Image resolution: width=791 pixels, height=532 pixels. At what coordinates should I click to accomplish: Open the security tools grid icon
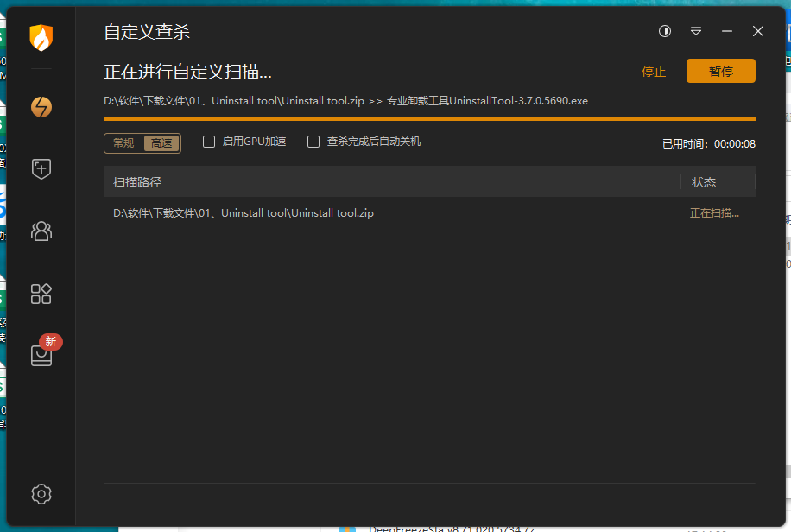[x=41, y=294]
